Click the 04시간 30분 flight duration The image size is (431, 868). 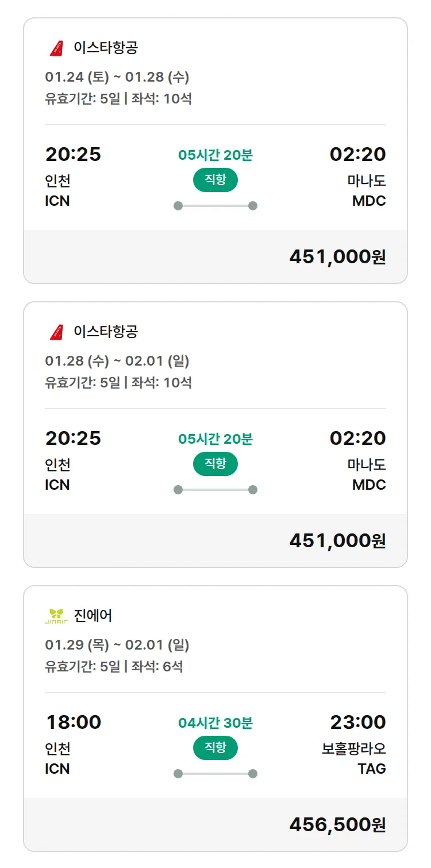[215, 723]
